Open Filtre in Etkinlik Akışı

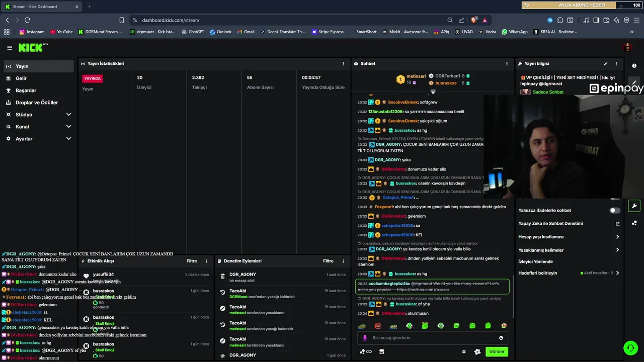pos(192,261)
